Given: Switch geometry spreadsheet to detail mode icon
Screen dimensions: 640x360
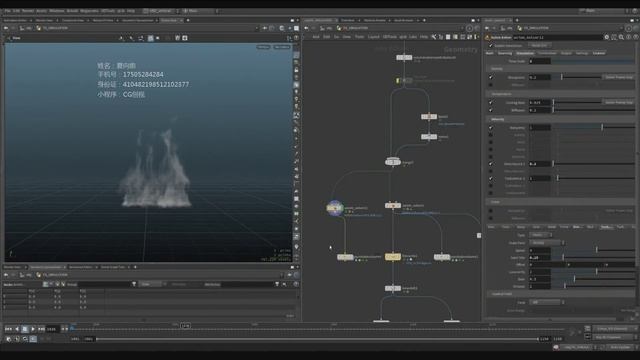Looking at the screenshot, I should pos(63,284).
